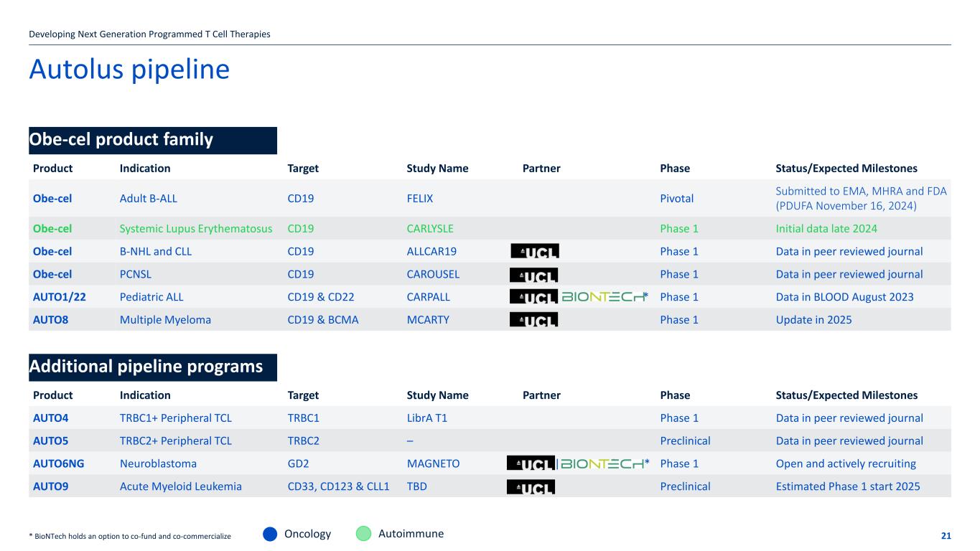980x551 pixels.
Task: Click the green Autoimmune legend dot
Action: pos(364,534)
